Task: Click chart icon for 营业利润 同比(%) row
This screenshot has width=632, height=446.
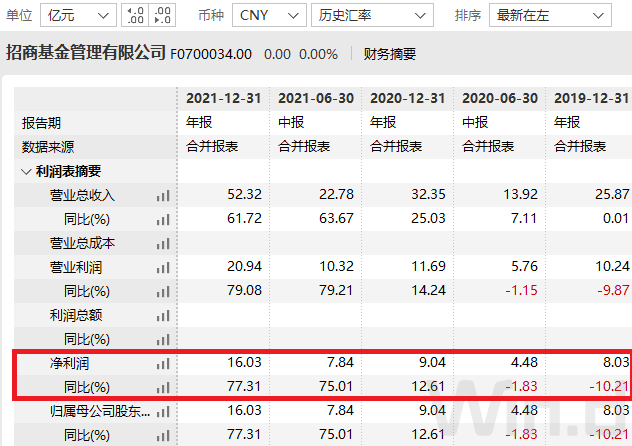Action: [163, 291]
